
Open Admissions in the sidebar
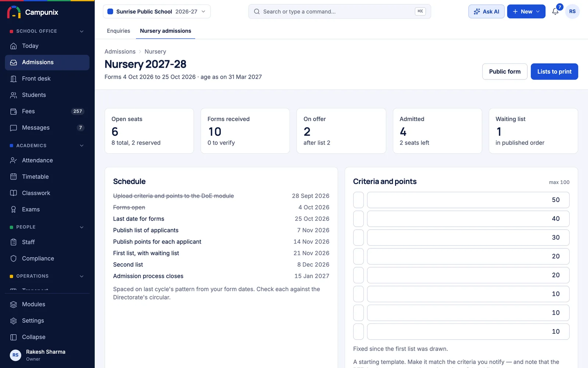coord(47,62)
